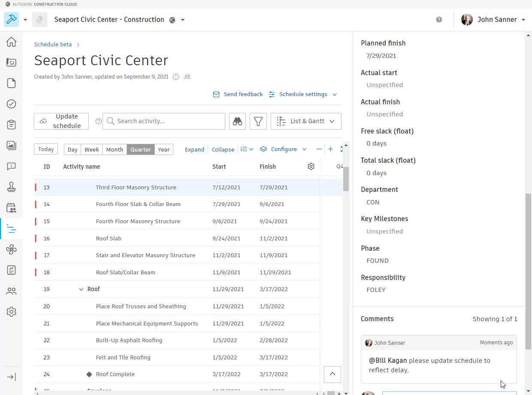This screenshot has width=532, height=395.
Task: Switch timeline scale to Month
Action: coord(115,149)
